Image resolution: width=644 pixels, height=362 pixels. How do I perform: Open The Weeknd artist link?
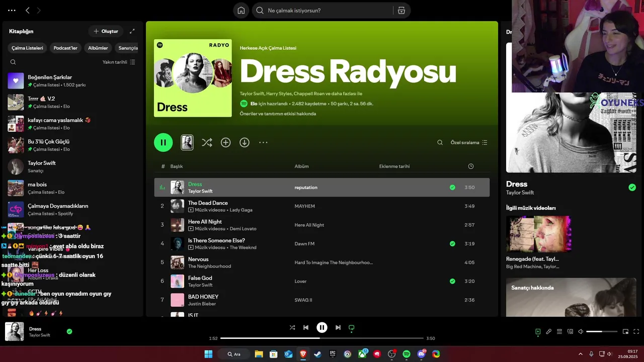(243, 248)
